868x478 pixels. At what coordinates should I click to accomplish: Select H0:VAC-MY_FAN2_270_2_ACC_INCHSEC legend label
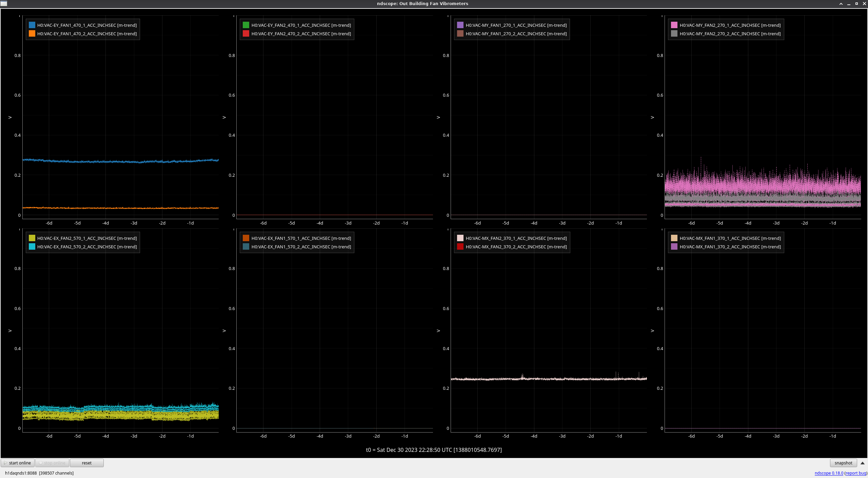(730, 34)
